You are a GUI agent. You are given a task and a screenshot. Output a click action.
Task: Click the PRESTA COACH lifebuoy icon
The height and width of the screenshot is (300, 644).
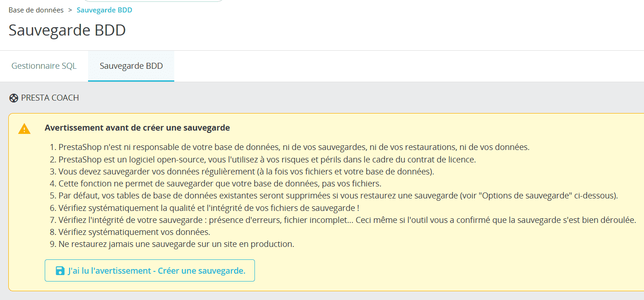pos(13,98)
